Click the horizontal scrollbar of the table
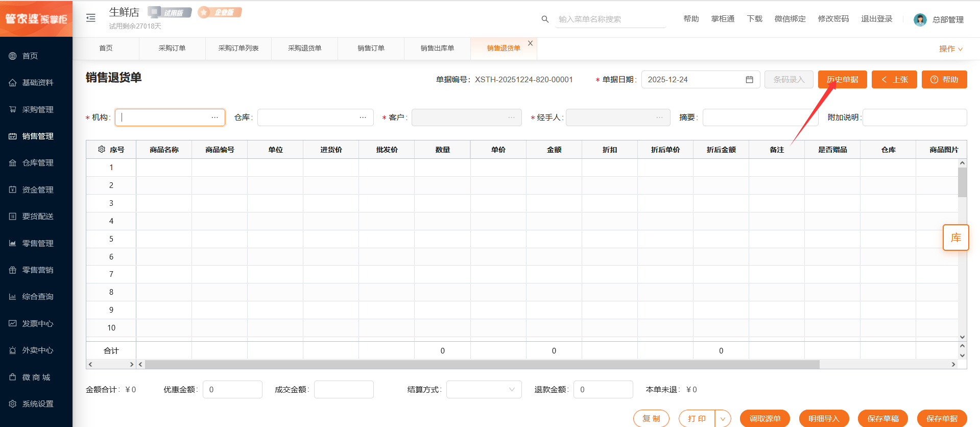This screenshot has width=980, height=427. click(482, 365)
